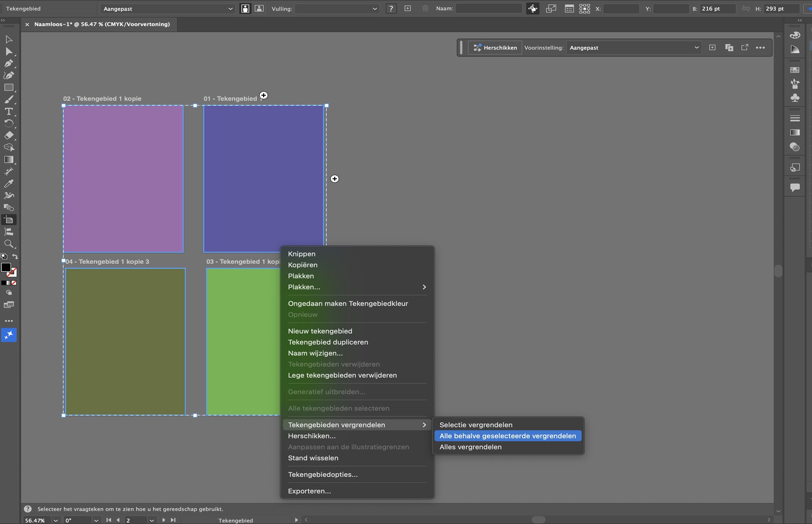The image size is (812, 524).
Task: Open the Swatches panel
Action: (x=795, y=69)
